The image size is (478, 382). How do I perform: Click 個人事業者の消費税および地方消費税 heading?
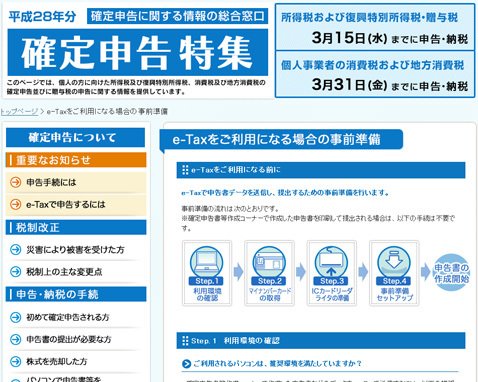coord(372,65)
